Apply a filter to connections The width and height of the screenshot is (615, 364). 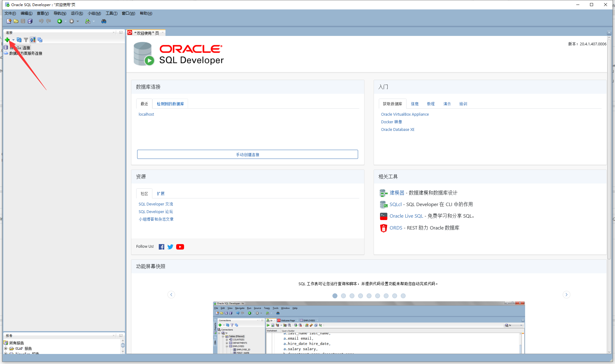(26, 40)
